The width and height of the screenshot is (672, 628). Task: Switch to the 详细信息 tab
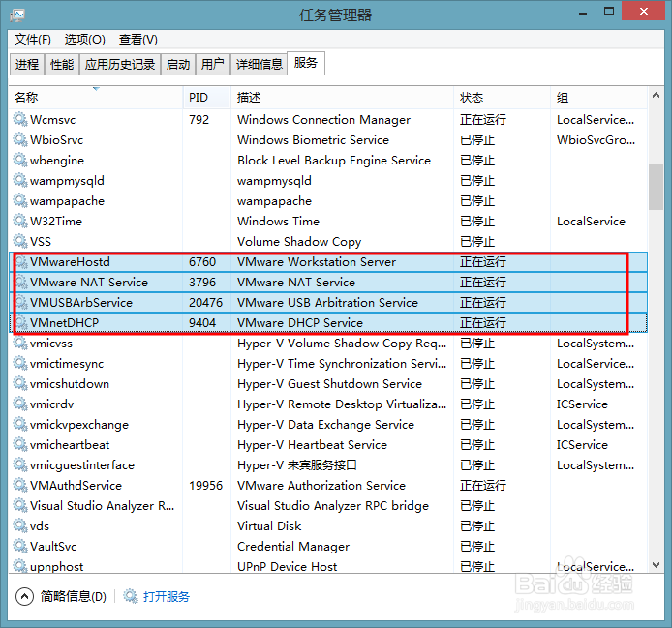point(259,64)
